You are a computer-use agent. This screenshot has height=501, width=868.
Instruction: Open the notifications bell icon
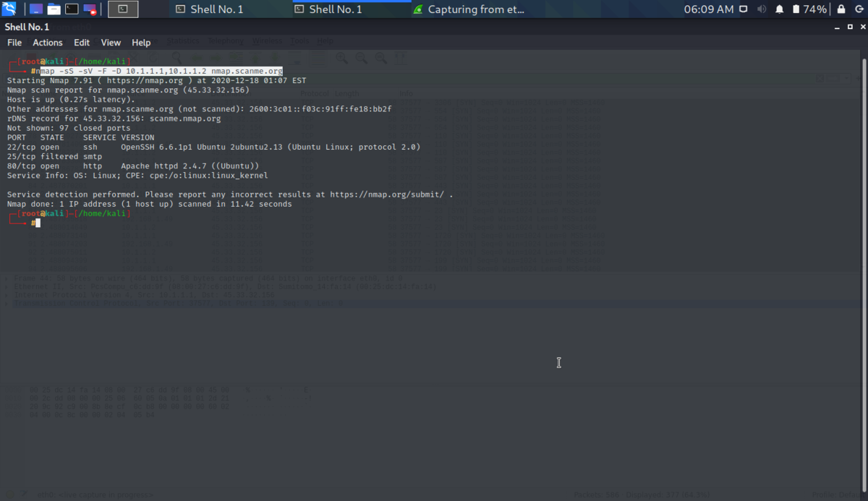(x=780, y=9)
